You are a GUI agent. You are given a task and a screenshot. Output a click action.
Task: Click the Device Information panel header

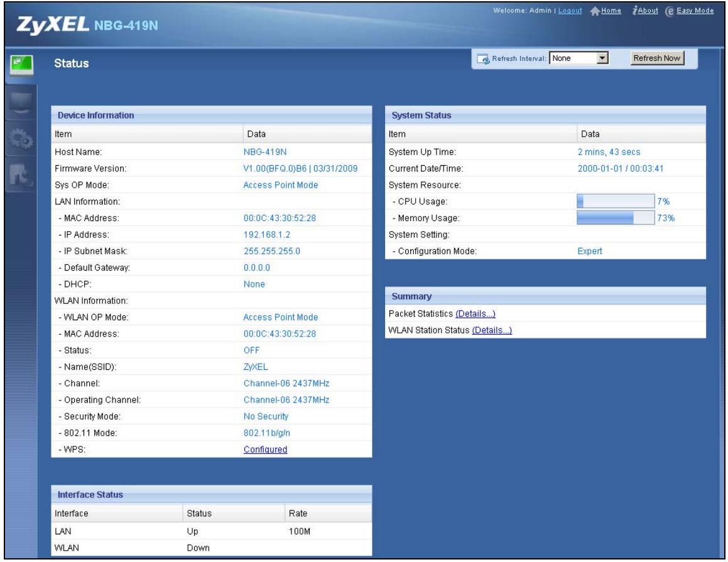pyautogui.click(x=211, y=115)
